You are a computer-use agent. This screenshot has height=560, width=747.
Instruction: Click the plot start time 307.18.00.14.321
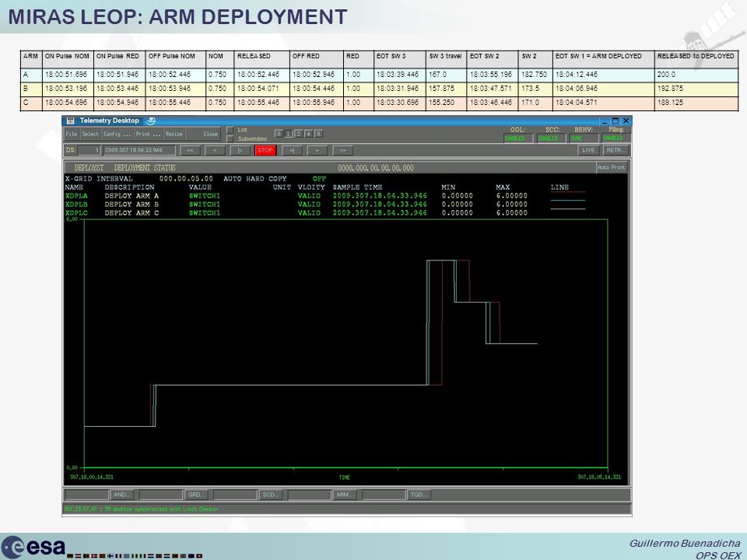[92, 477]
